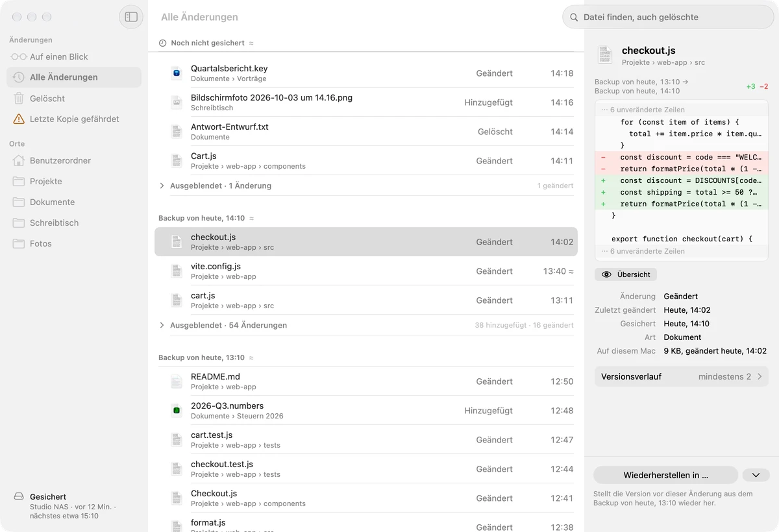Screen dimensions: 779x532
Task: Click the folder icon beside Projekte
Action: click(19, 182)
